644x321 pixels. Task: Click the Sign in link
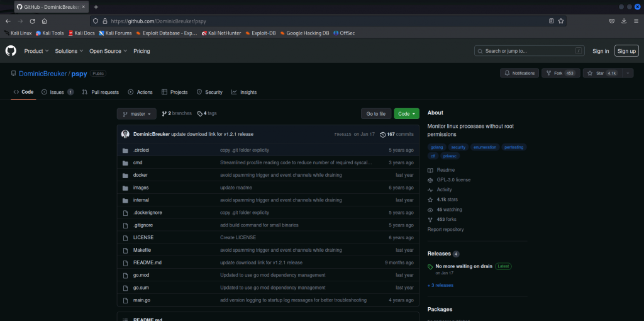click(x=601, y=51)
